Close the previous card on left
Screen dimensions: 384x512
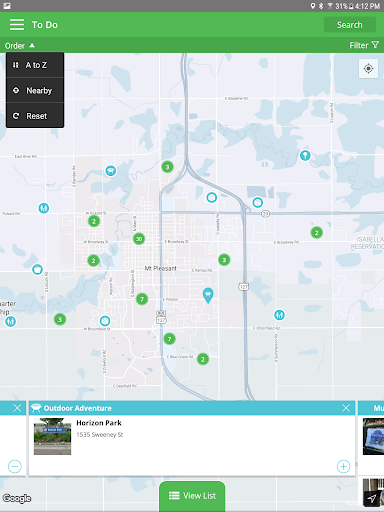click(17, 408)
